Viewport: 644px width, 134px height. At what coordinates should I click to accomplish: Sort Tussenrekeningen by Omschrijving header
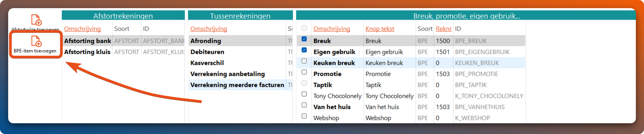209,29
